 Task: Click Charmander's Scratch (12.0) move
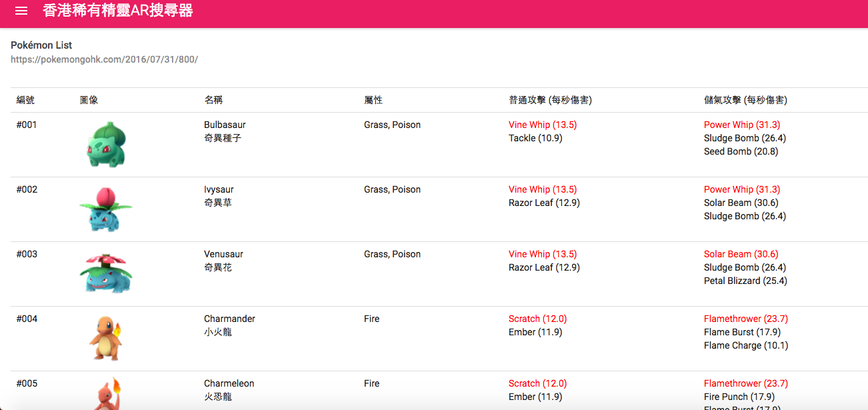[537, 319]
